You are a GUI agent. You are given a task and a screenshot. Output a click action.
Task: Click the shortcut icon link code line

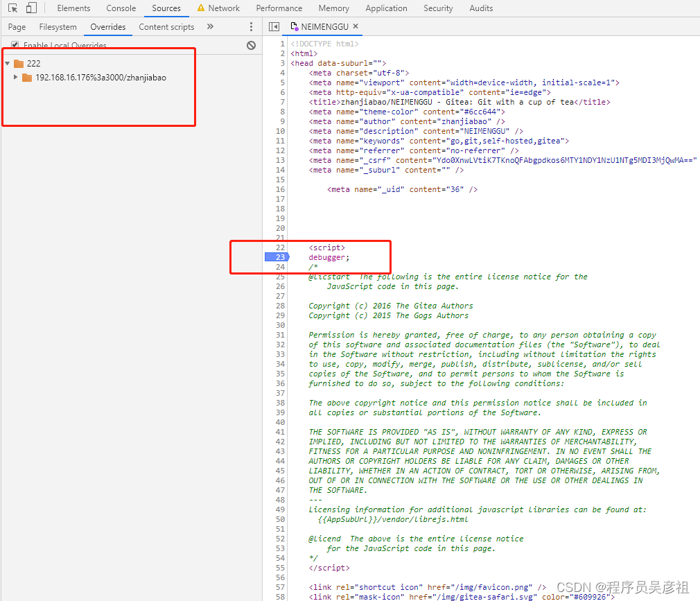(x=427, y=587)
